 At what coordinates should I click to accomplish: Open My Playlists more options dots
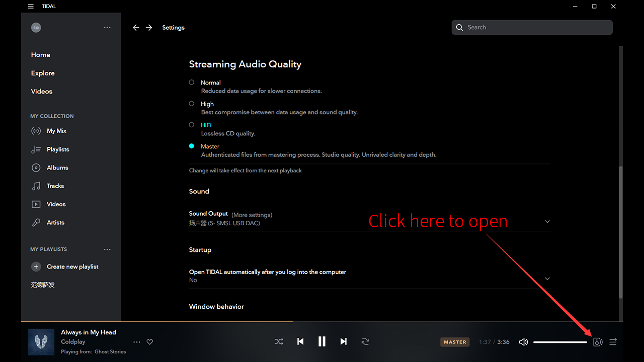point(107,249)
